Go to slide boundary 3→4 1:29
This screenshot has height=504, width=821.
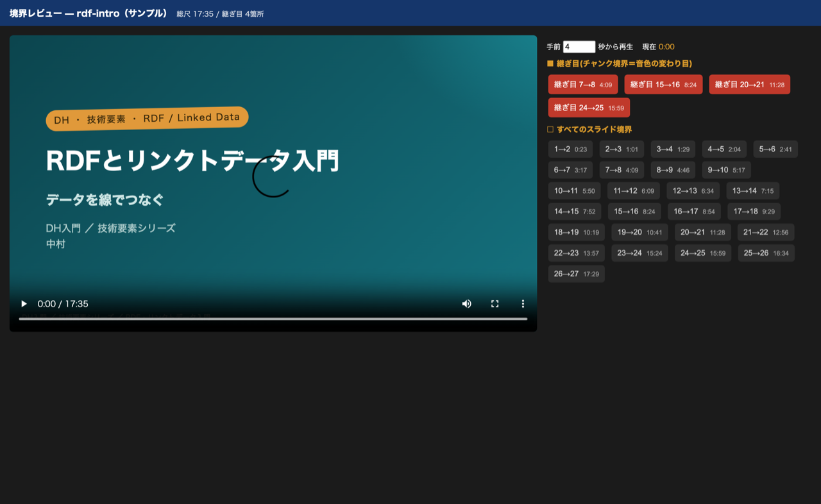coord(673,149)
